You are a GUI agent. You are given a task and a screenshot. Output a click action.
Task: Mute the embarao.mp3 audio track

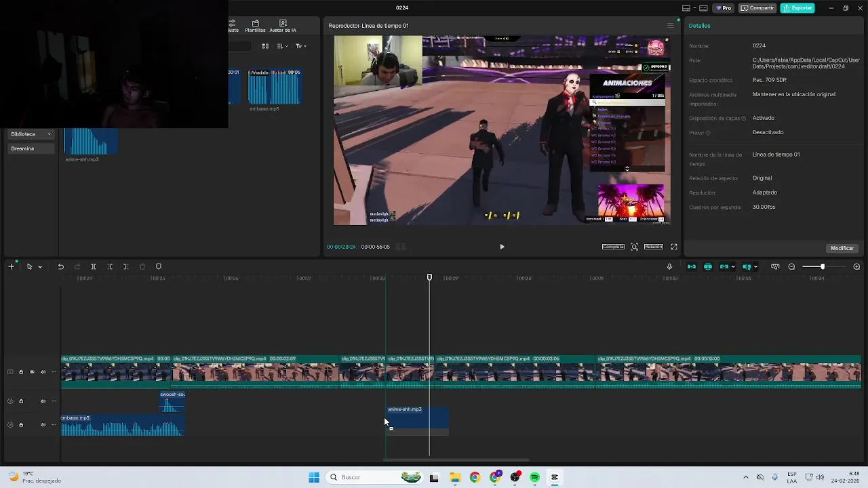pos(43,425)
